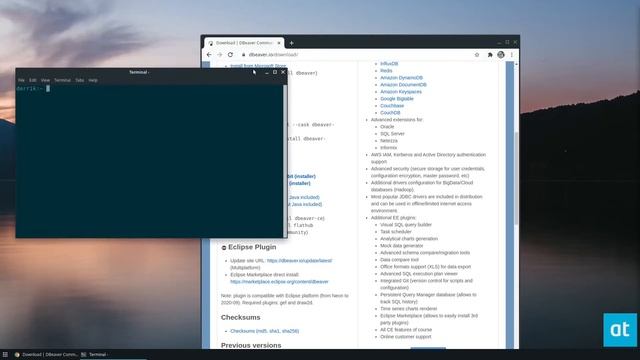This screenshot has width=640, height=360.
Task: Minimize the browser window
Action: [499, 42]
